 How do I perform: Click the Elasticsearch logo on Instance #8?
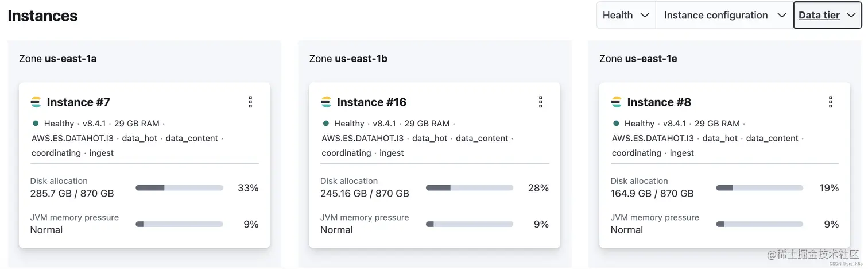tap(617, 102)
